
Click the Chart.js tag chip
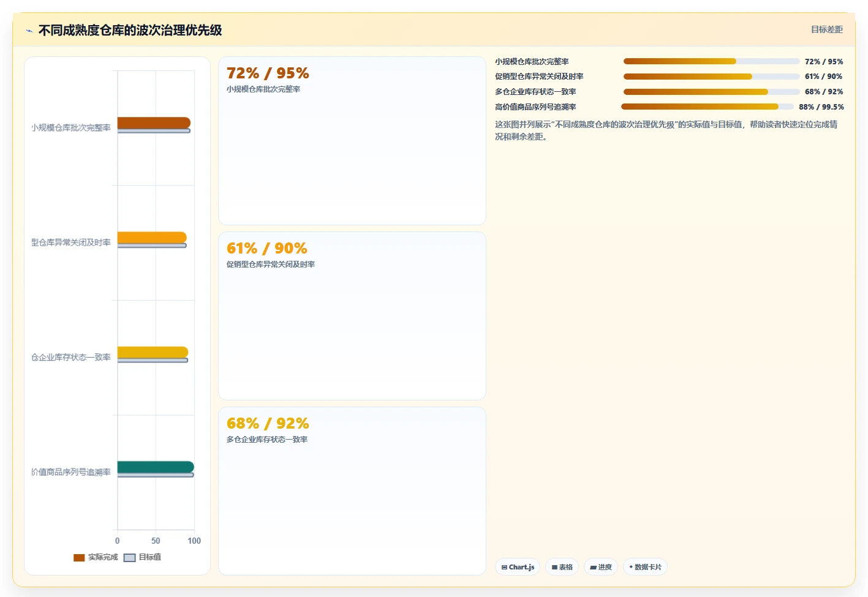(x=518, y=567)
